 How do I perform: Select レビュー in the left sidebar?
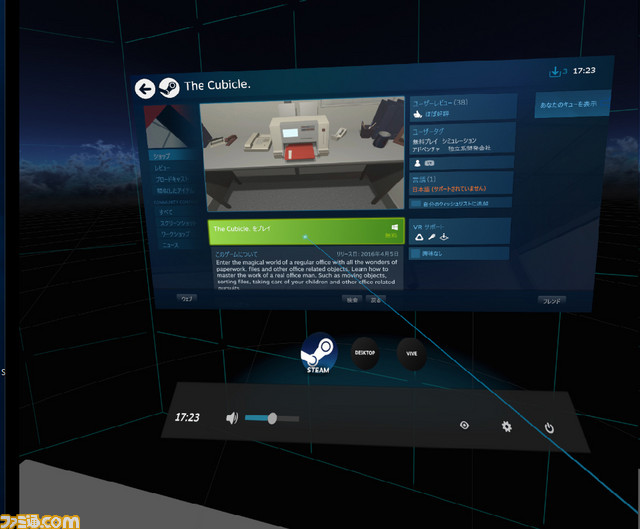[162, 168]
